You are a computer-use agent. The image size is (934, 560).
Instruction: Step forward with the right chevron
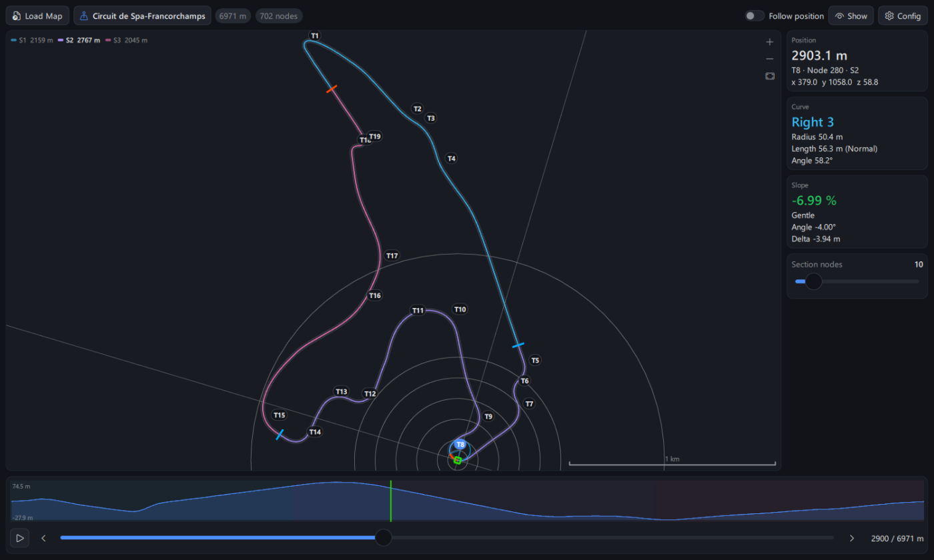click(851, 538)
